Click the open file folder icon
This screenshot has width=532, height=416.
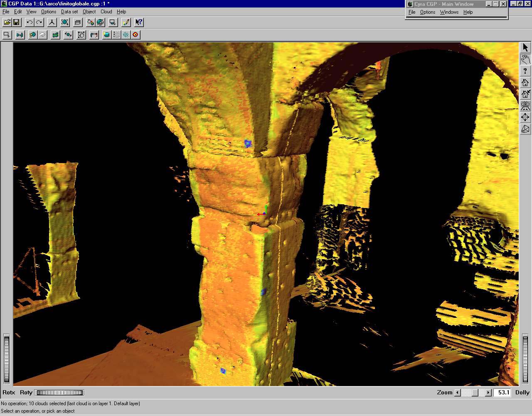(x=7, y=22)
